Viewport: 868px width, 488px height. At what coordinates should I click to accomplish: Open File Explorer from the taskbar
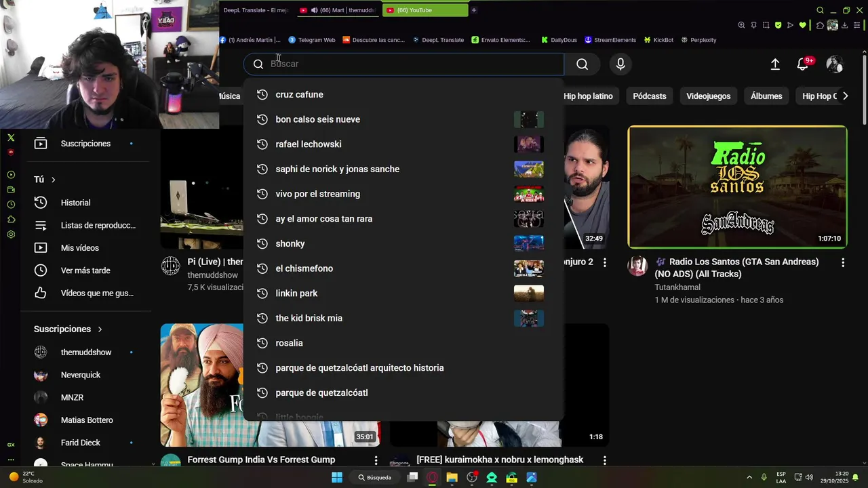tap(452, 477)
